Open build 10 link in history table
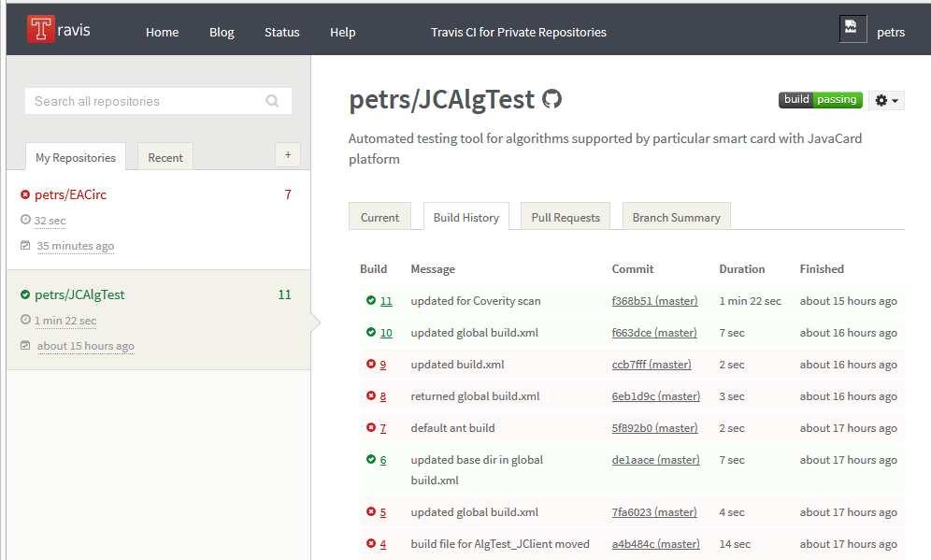The image size is (931, 560). point(386,333)
